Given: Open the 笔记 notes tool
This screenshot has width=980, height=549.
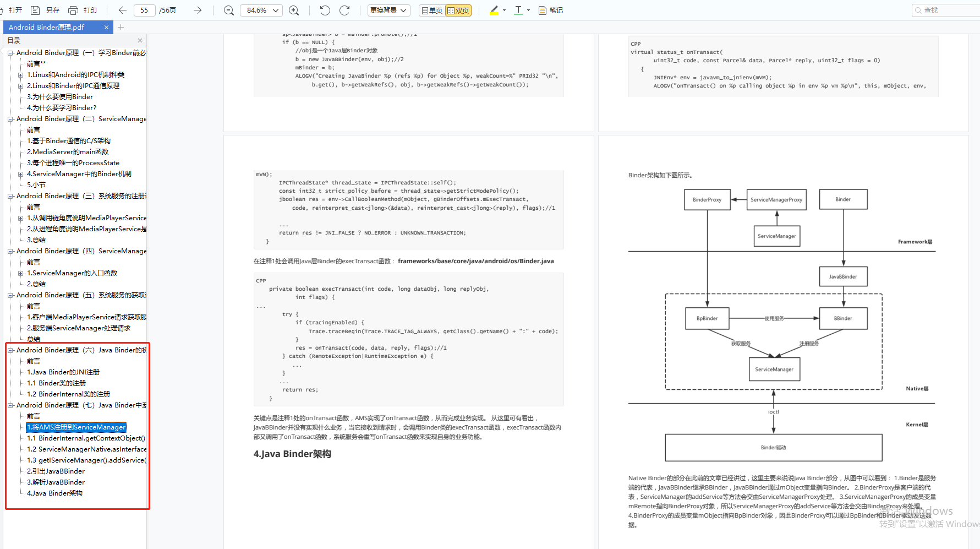Looking at the screenshot, I should (x=551, y=10).
